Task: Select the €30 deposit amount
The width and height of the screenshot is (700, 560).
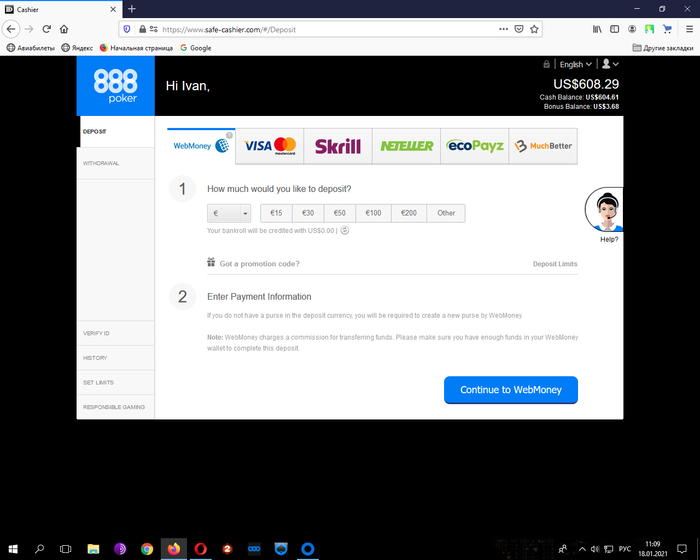Action: (x=308, y=213)
